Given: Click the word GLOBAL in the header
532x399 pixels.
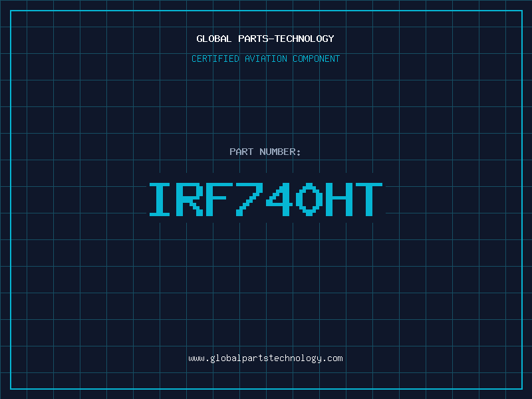Looking at the screenshot, I should (x=214, y=39).
